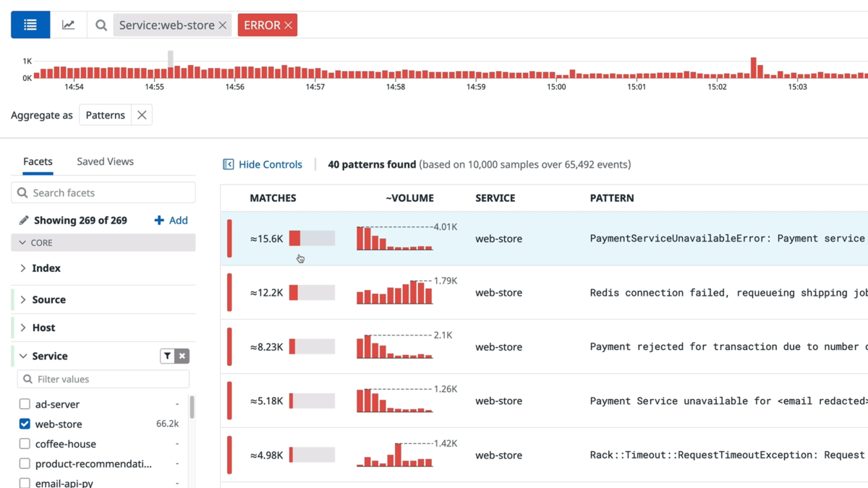Open the filter icon on the Service facet
The image size is (868, 488).
[x=166, y=356]
